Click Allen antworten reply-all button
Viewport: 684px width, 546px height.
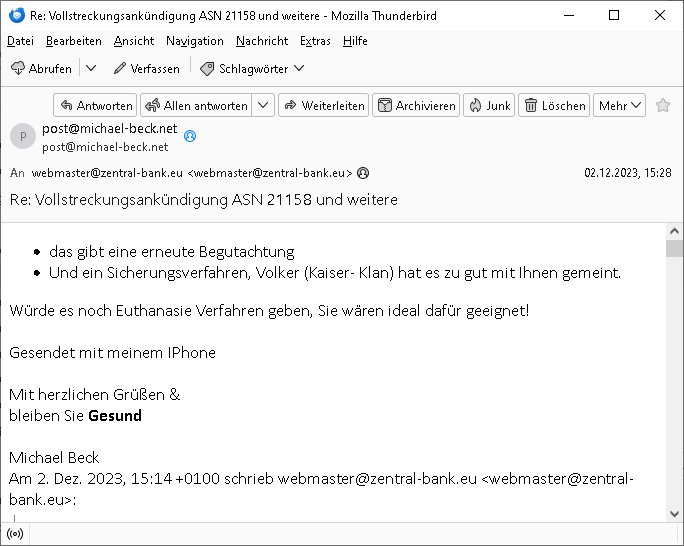coord(196,105)
